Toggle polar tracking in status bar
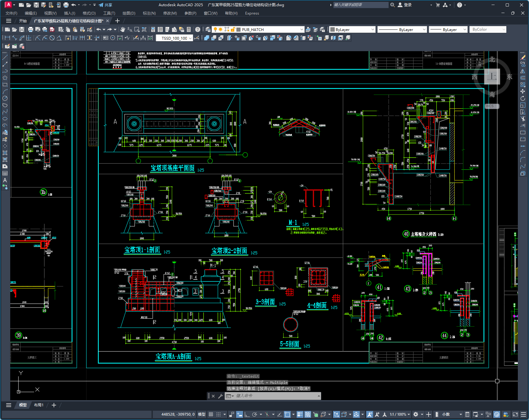The image size is (529, 420). point(255,414)
